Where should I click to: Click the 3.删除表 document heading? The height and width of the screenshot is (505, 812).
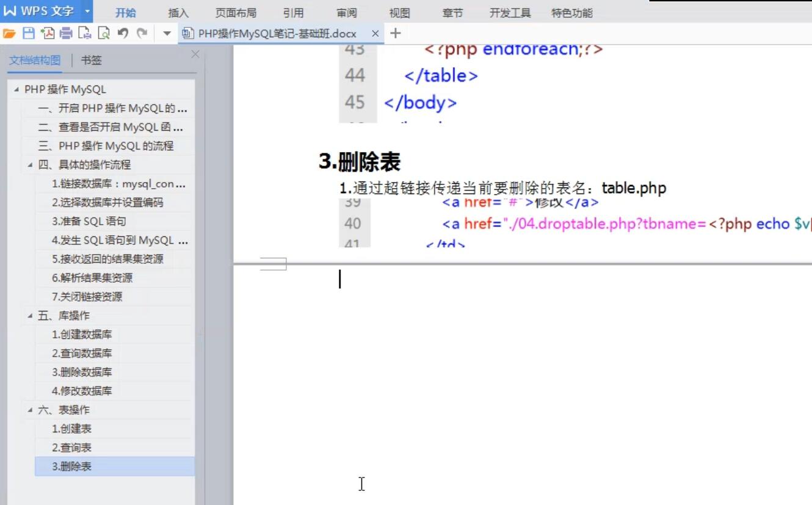click(x=360, y=162)
